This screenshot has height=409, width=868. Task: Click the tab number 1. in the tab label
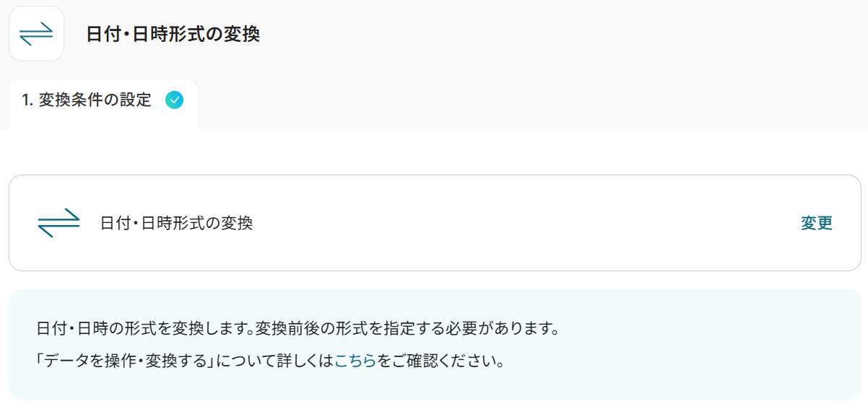point(27,100)
